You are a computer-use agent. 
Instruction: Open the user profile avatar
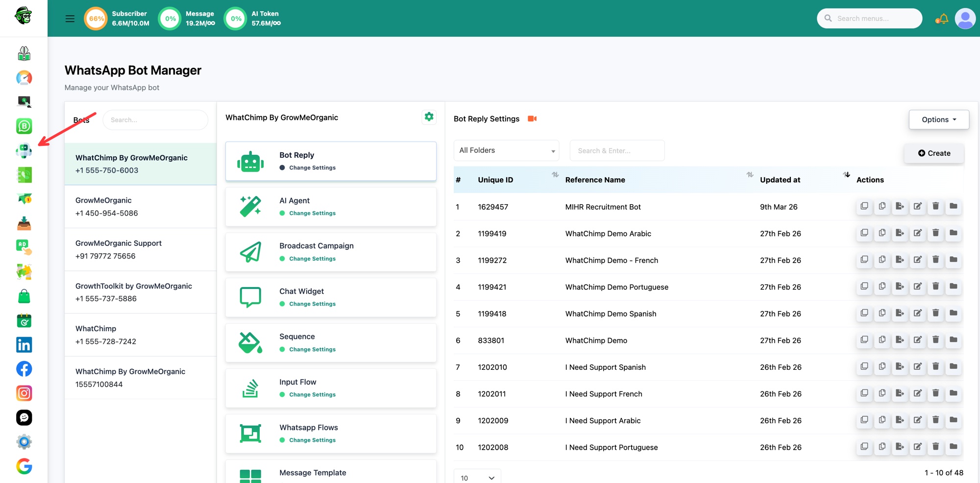(965, 19)
